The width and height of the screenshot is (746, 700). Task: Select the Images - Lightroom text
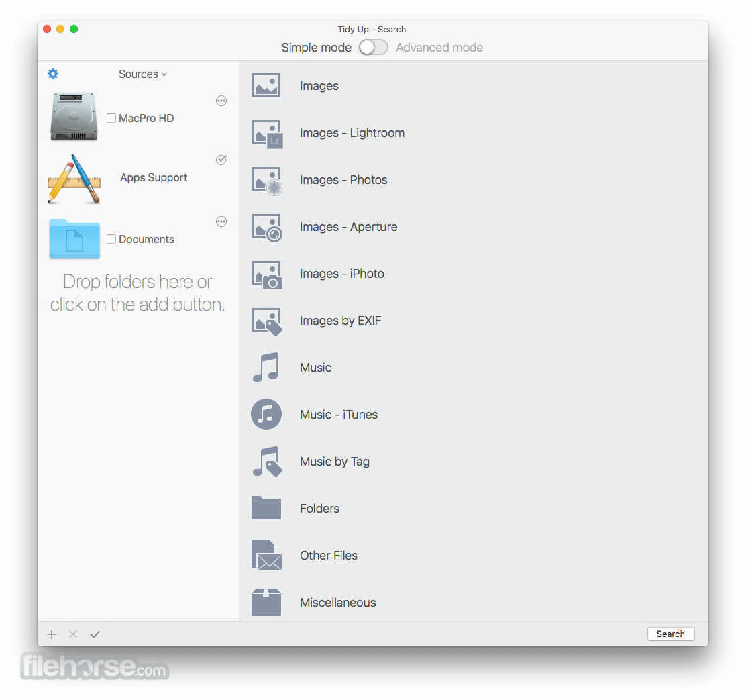pyautogui.click(x=352, y=133)
